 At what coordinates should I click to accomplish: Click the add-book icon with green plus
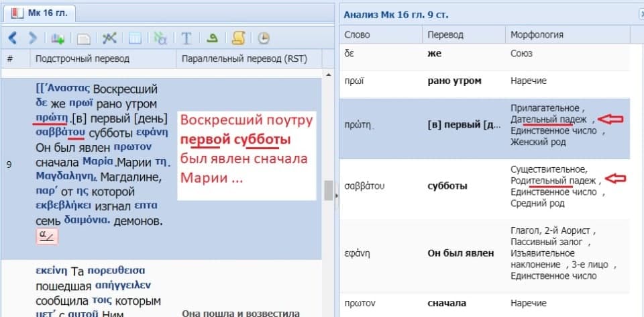pyautogui.click(x=58, y=38)
